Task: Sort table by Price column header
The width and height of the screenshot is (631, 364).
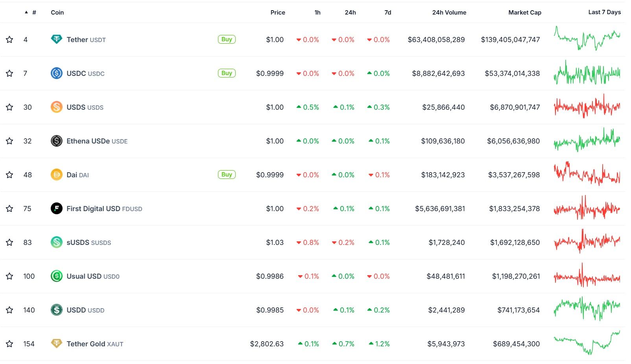Action: [278, 12]
